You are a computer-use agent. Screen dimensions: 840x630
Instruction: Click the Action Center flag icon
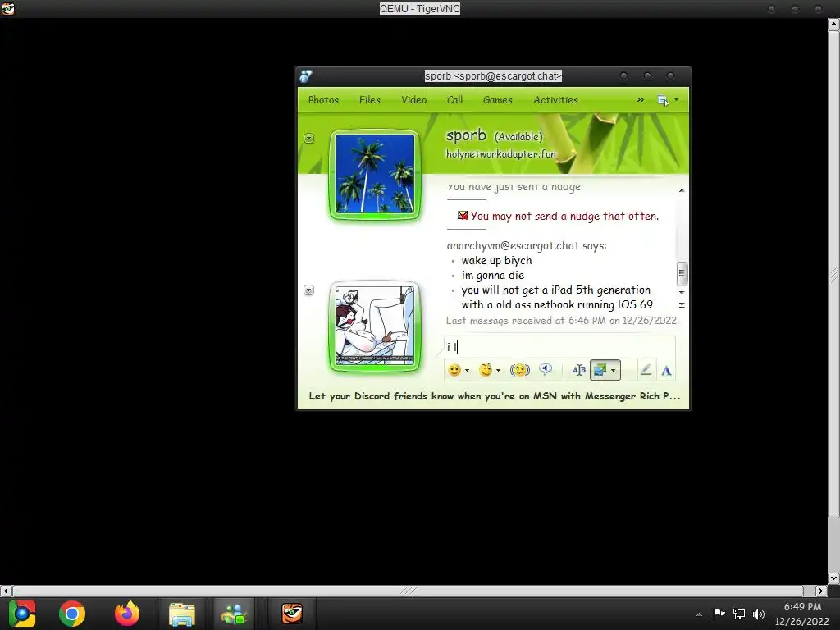point(719,614)
